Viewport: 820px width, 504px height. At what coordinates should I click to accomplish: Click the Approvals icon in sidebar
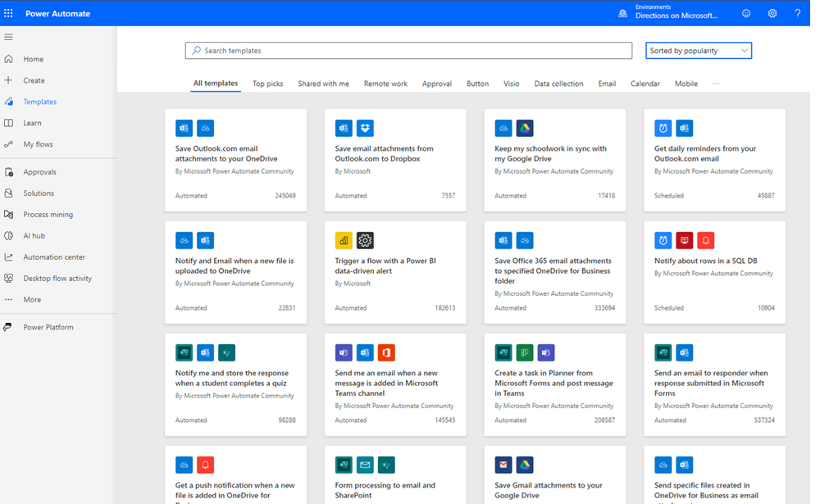point(8,172)
